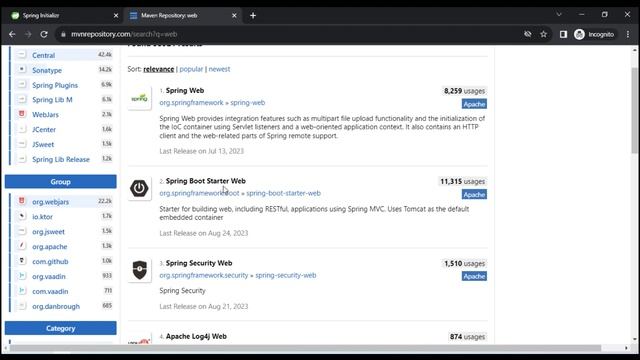Open Spring Security Web title
The height and width of the screenshot is (360, 640).
coord(199,263)
